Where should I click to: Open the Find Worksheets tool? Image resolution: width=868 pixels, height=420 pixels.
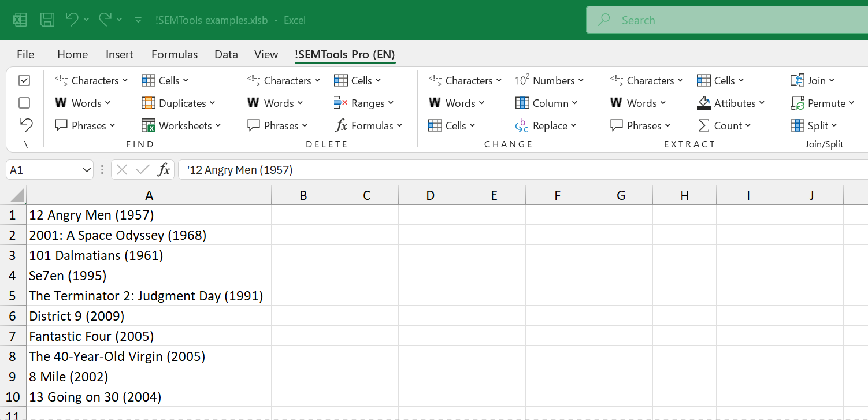click(181, 125)
